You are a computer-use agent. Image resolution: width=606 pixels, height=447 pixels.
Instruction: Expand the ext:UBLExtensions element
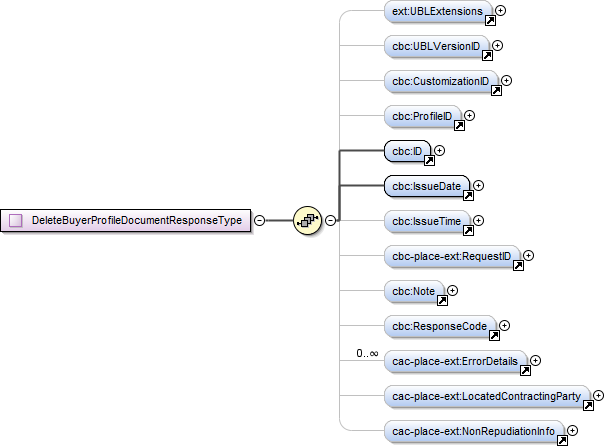[x=500, y=10]
